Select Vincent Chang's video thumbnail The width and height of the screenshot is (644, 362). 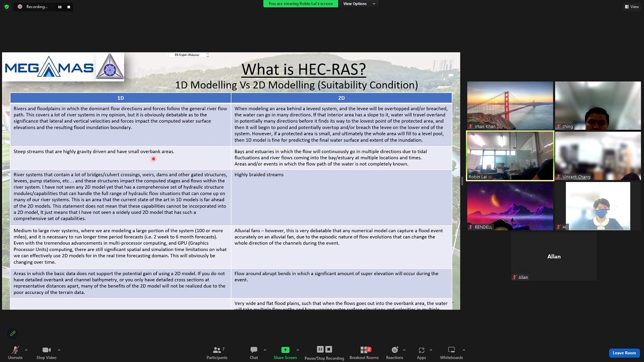598,156
